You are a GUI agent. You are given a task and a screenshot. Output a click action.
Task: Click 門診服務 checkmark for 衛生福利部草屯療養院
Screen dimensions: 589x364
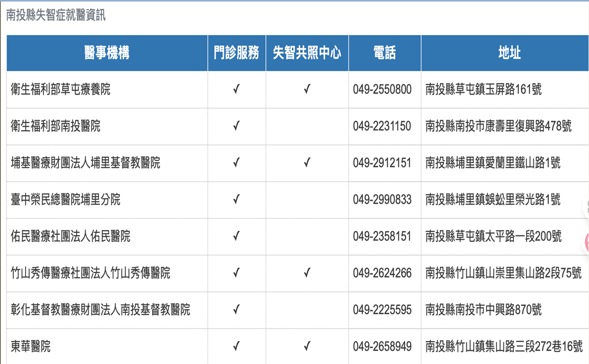236,89
